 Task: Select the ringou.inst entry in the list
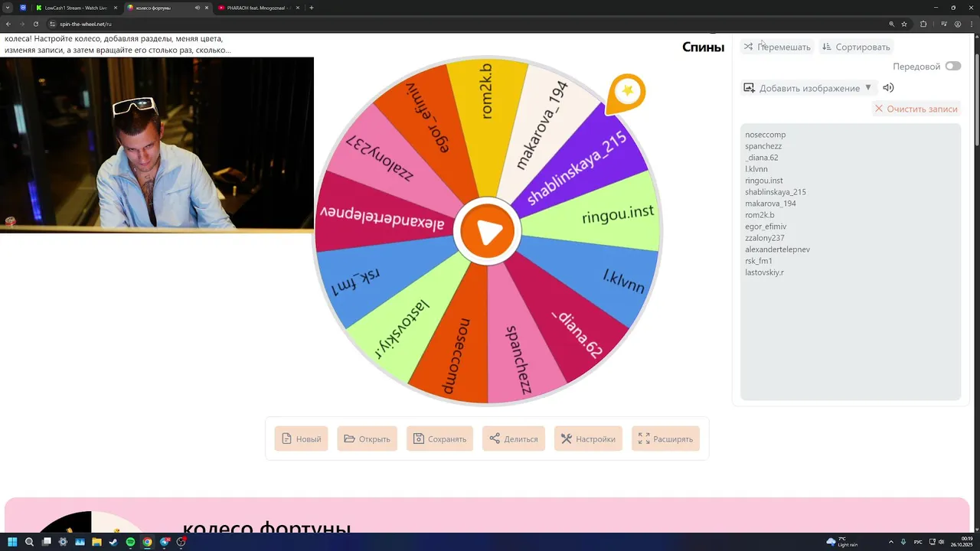click(x=763, y=181)
